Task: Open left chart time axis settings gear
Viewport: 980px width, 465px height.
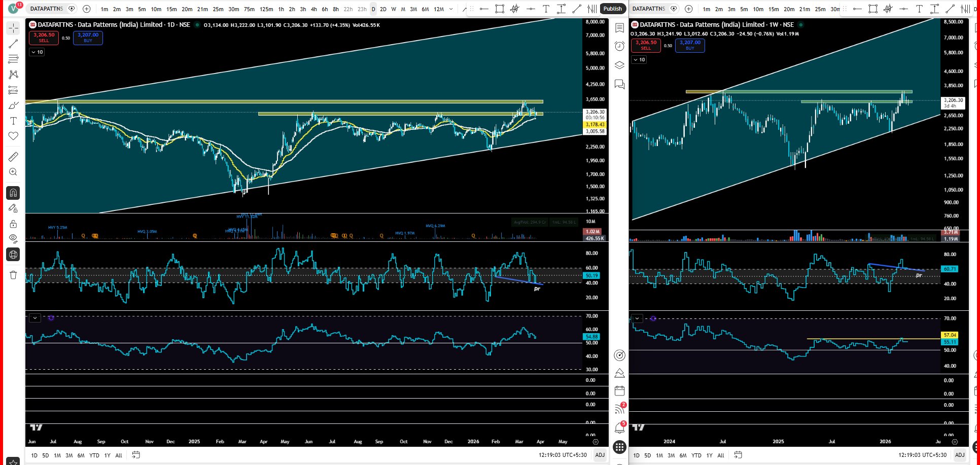Action: tap(596, 442)
